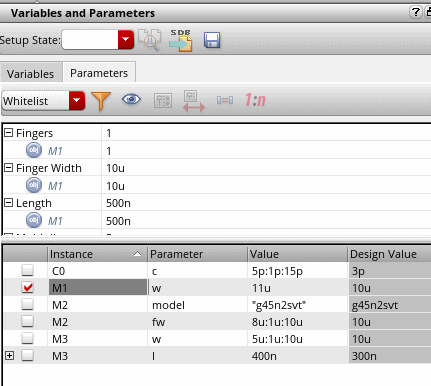Click the double-arrow match parameters icon
Viewport: 431px width, 386px height.
[194, 101]
